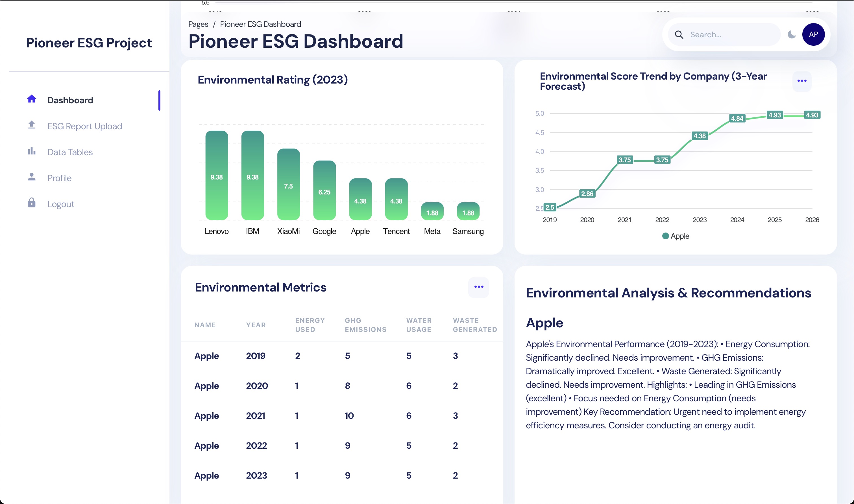854x504 pixels.
Task: Select Logout in the sidebar
Action: 61,204
